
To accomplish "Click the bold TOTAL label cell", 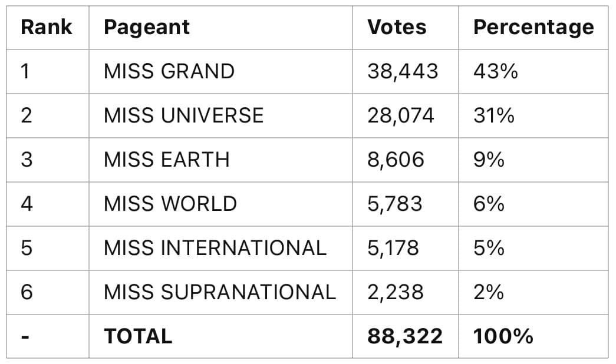I will 138,336.
